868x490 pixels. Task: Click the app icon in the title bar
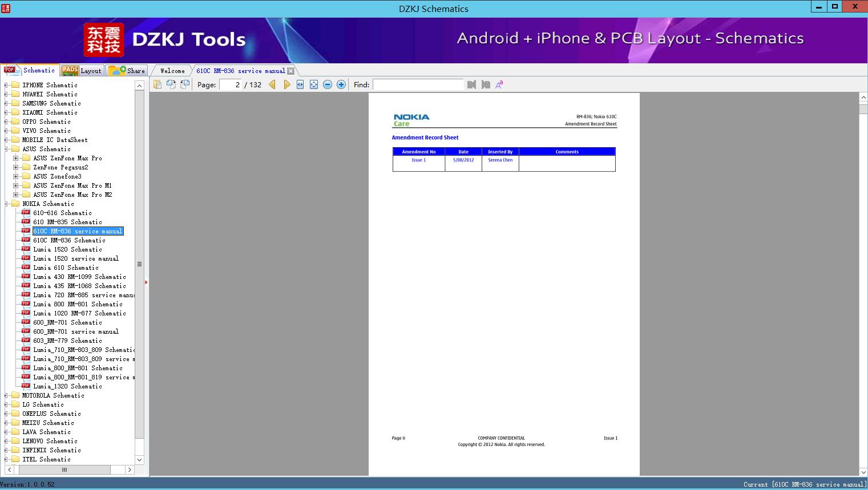click(6, 8)
